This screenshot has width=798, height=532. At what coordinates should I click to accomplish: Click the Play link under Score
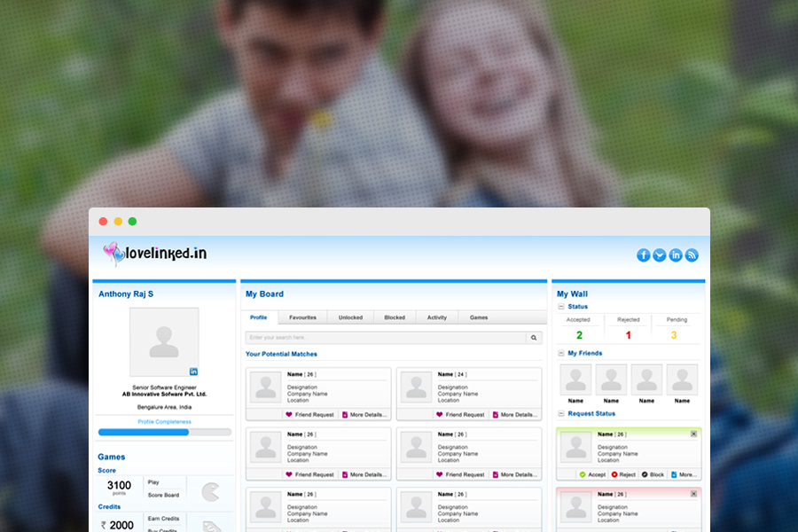point(153,482)
